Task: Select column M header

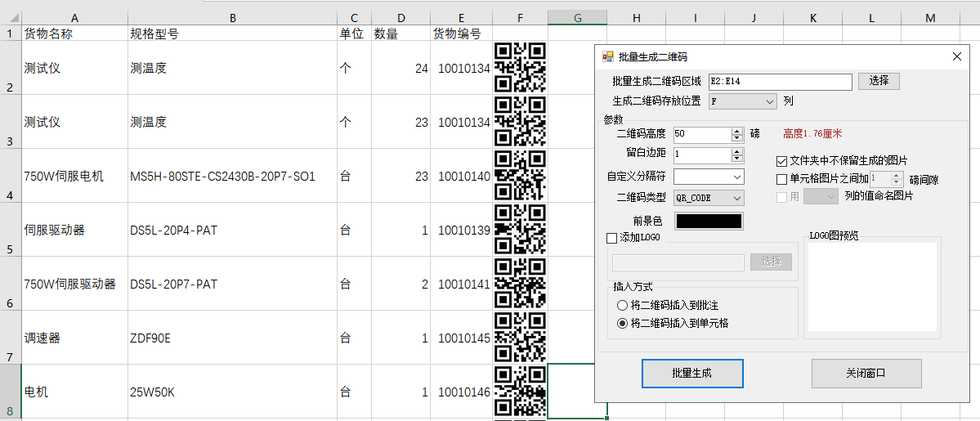Action: (x=930, y=18)
